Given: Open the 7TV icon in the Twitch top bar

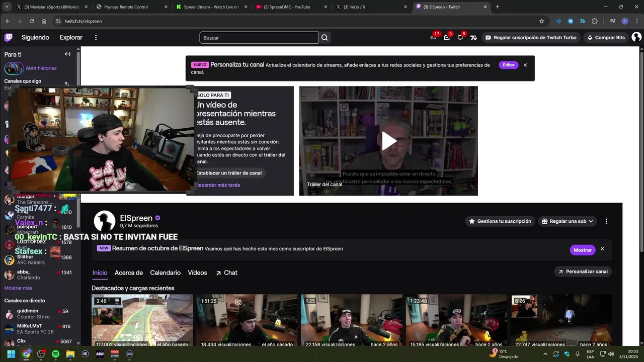Looking at the screenshot, I should click(x=473, y=38).
